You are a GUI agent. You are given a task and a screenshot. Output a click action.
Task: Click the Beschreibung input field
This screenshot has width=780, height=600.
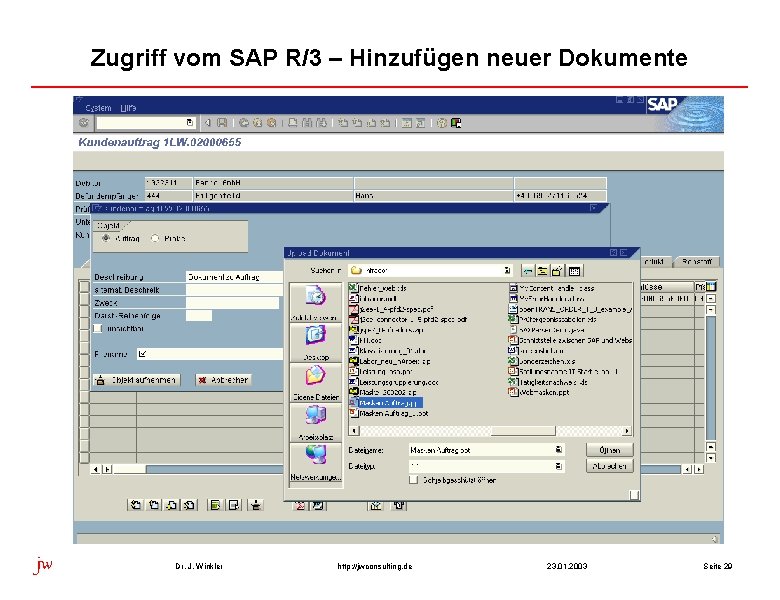tap(235, 277)
